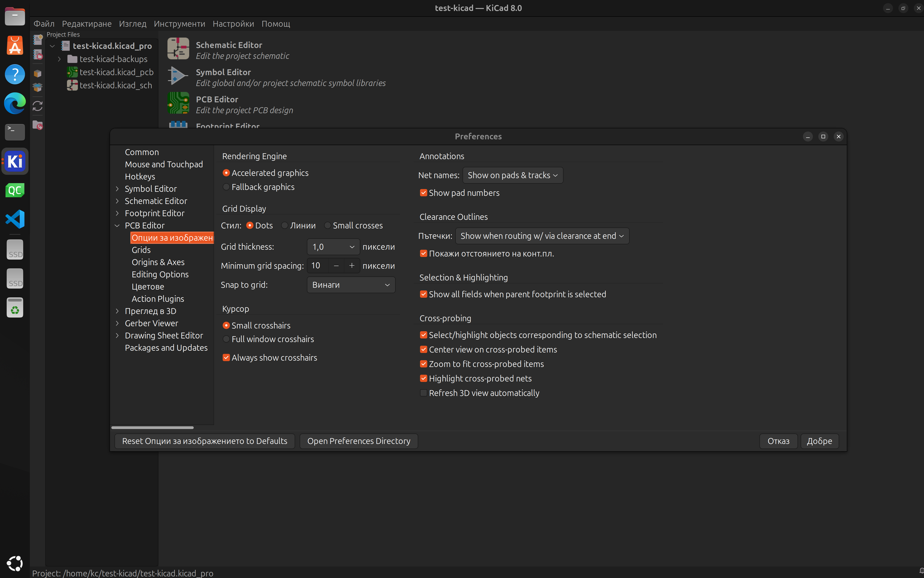Click Open Preferences Directory button
The image size is (924, 578).
pos(358,441)
